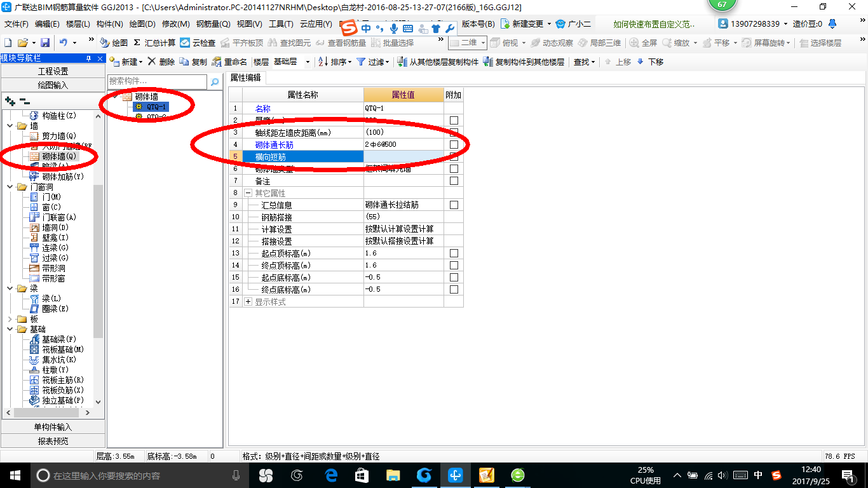Open the 文件(F) menu

coord(17,24)
